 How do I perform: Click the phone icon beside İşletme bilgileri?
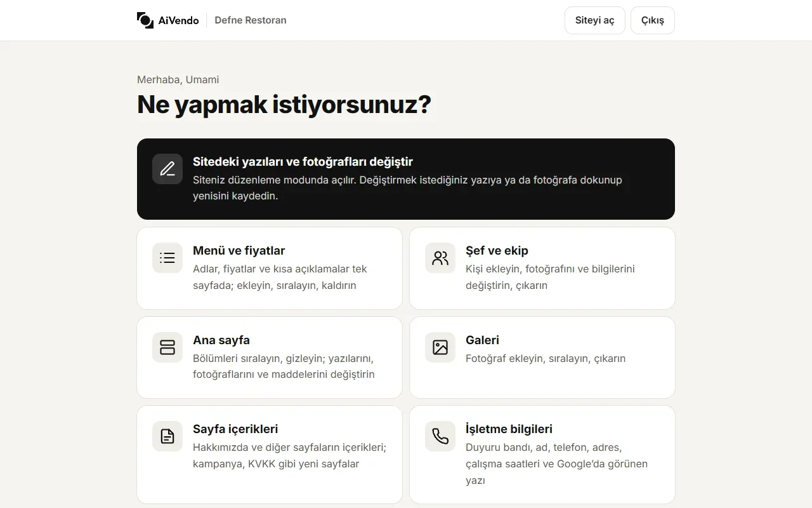click(440, 436)
